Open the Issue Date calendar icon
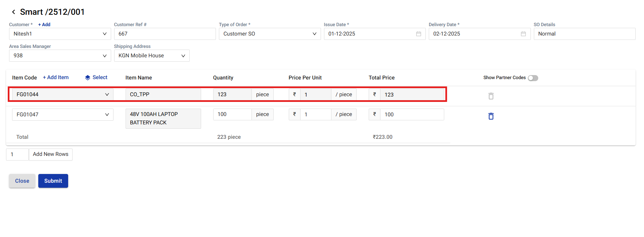The image size is (644, 237). pyautogui.click(x=418, y=34)
